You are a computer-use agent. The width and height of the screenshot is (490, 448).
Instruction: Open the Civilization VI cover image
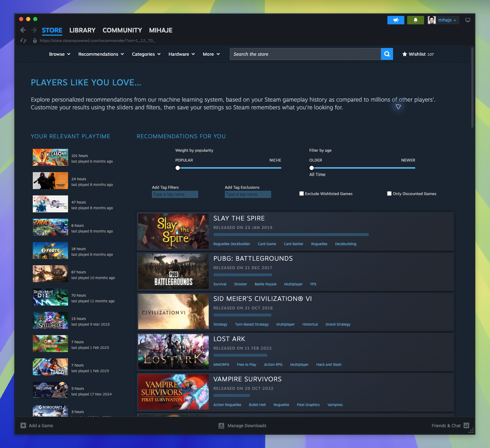(173, 311)
